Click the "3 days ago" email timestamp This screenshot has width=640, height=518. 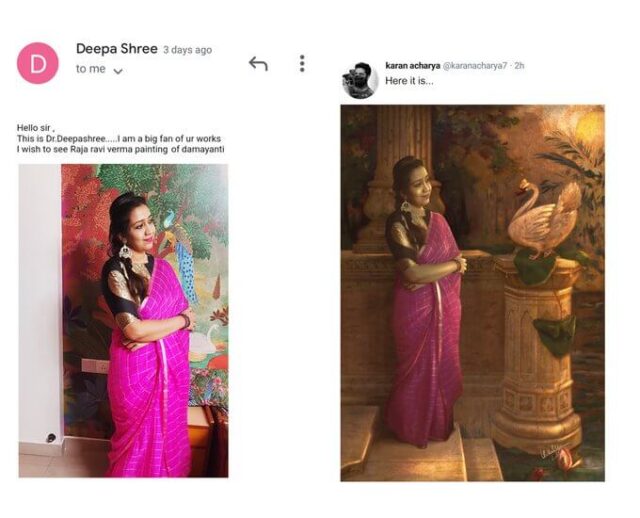(187, 50)
